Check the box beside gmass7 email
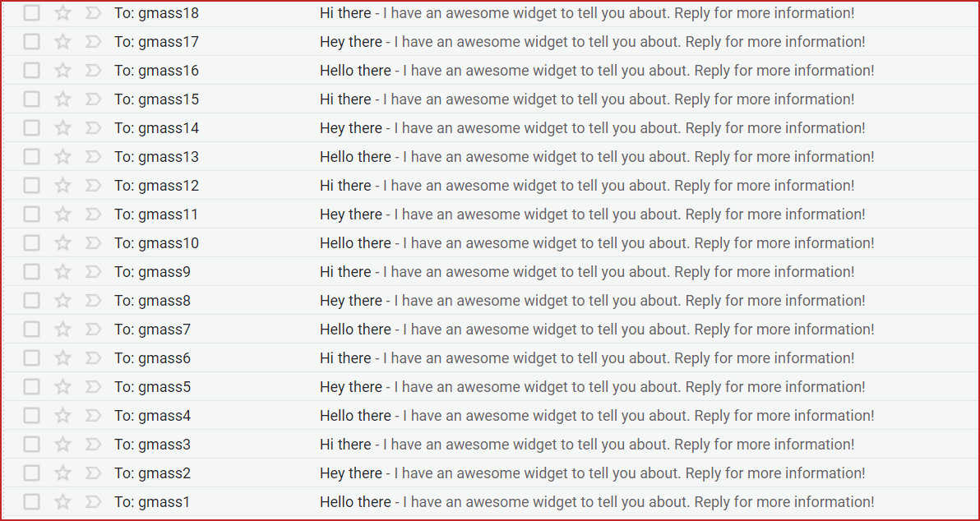Screen dimensions: 980x521 pos(31,330)
